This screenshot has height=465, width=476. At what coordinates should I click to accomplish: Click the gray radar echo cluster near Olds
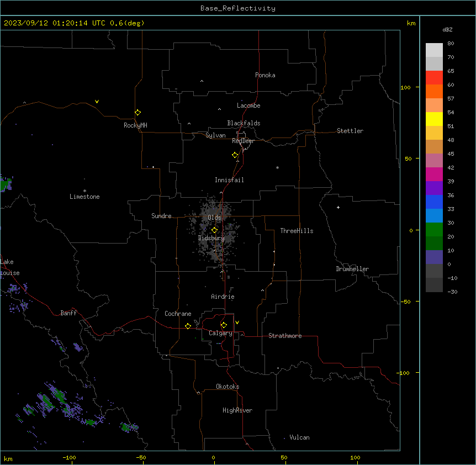tap(215, 231)
